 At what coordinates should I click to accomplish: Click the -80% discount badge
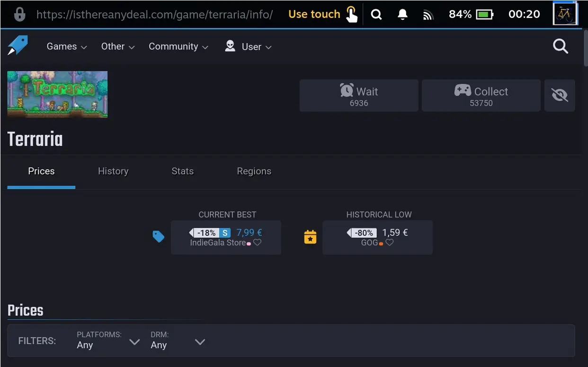[x=362, y=233]
